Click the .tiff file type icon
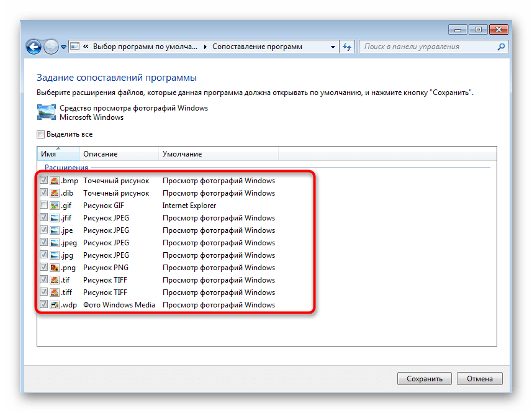This screenshot has width=532, height=413. 54,292
